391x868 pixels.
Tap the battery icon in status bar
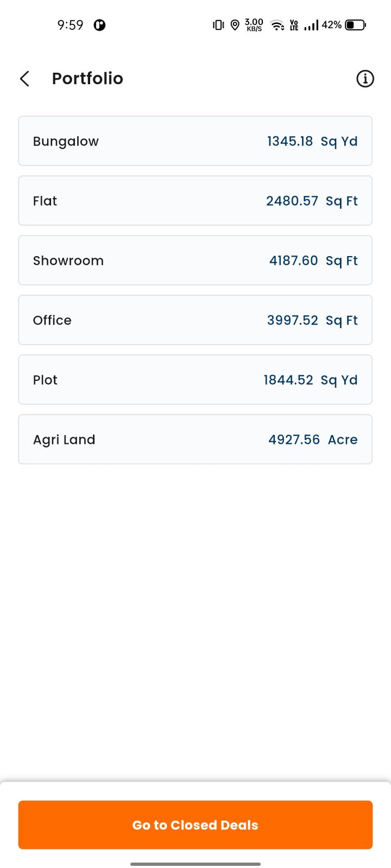[x=356, y=25]
